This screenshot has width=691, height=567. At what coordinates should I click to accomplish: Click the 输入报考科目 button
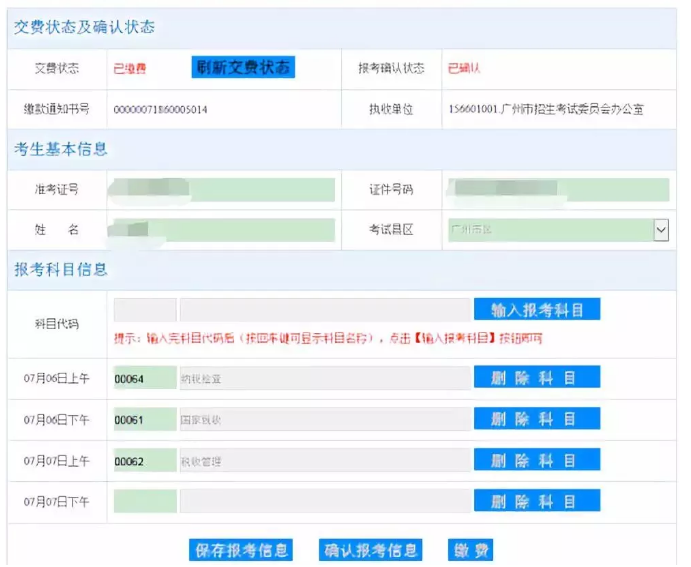tap(537, 310)
